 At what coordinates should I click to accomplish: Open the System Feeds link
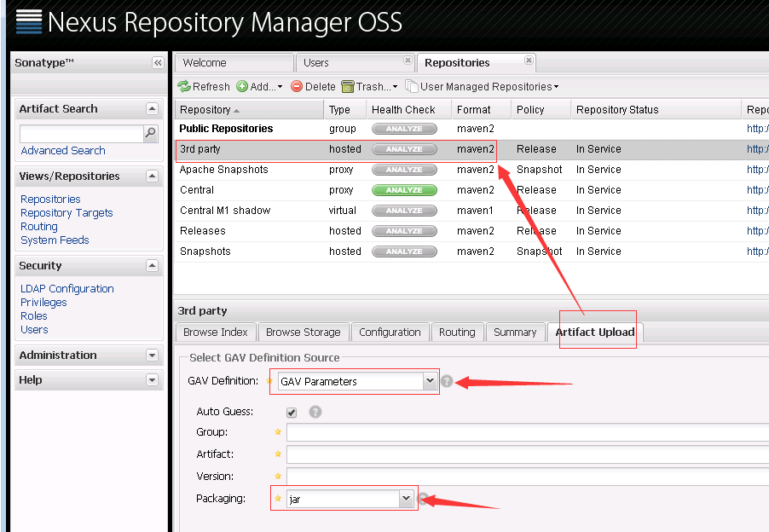click(x=55, y=240)
